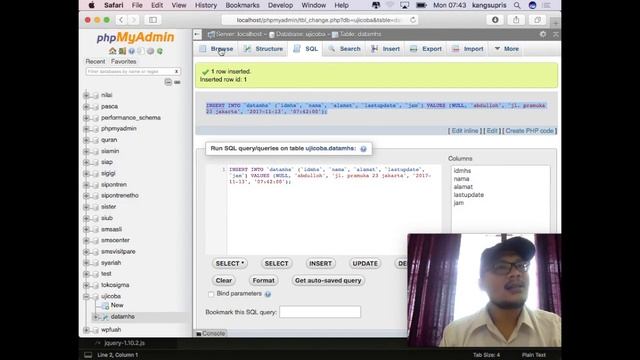Open Safari downloads icon
640x360 pixels.
pyautogui.click(x=495, y=20)
